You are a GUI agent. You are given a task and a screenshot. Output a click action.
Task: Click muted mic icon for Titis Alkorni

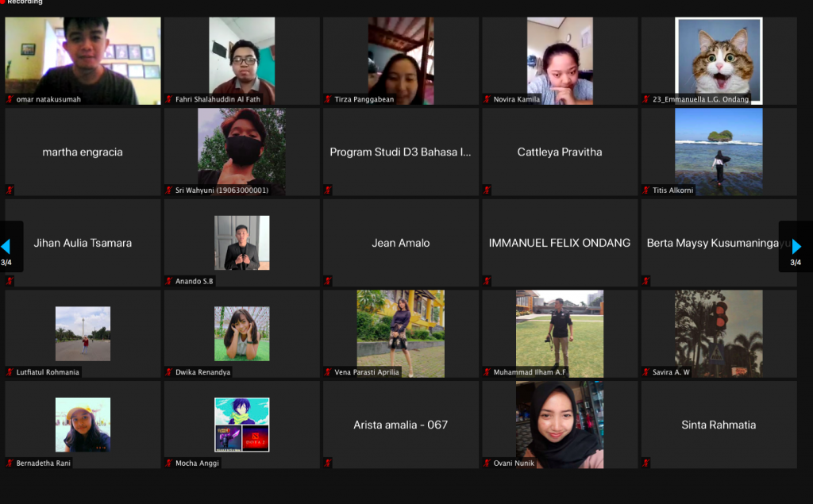point(646,190)
